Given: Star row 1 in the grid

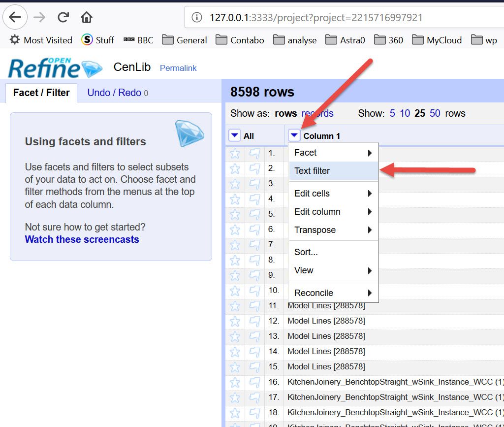Looking at the screenshot, I should (x=235, y=153).
